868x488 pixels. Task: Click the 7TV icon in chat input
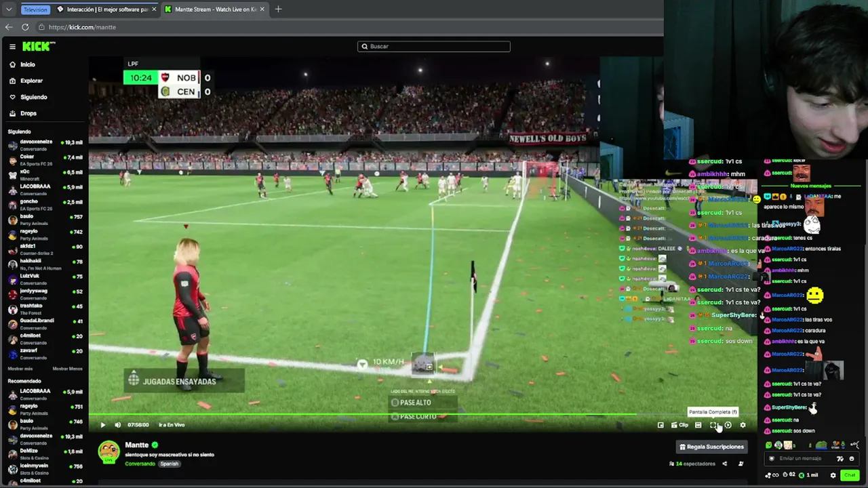click(x=840, y=459)
